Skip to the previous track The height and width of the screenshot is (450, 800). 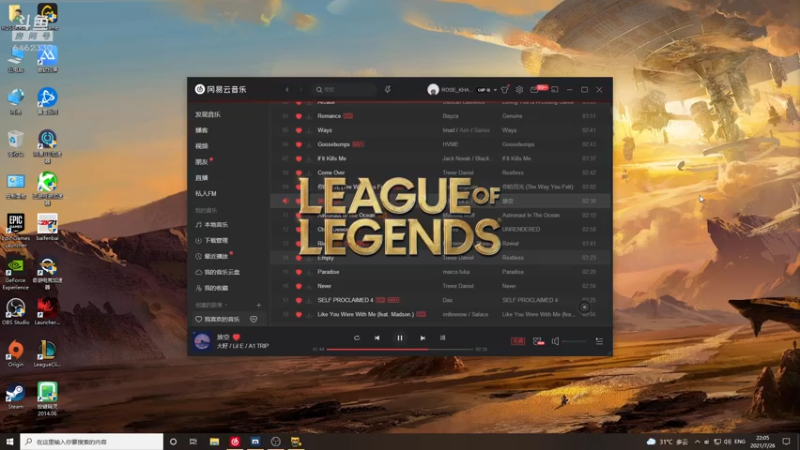click(377, 338)
